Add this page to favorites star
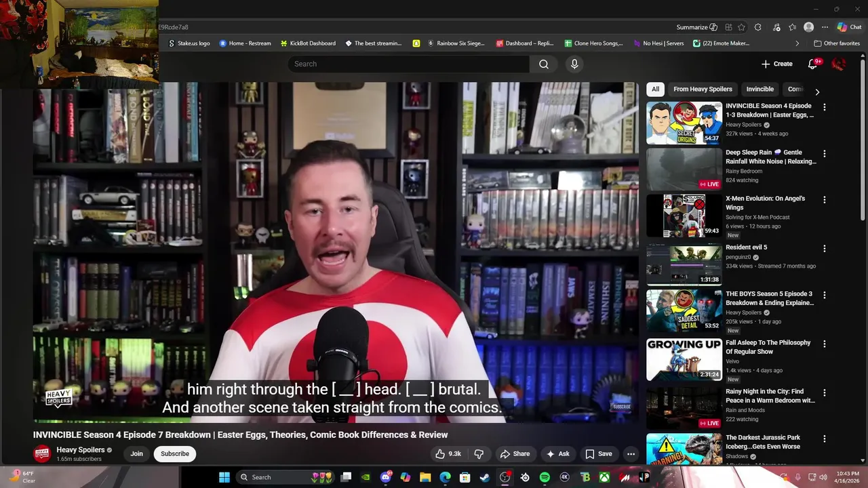Screen dimensions: 868x488 [x=742, y=27]
